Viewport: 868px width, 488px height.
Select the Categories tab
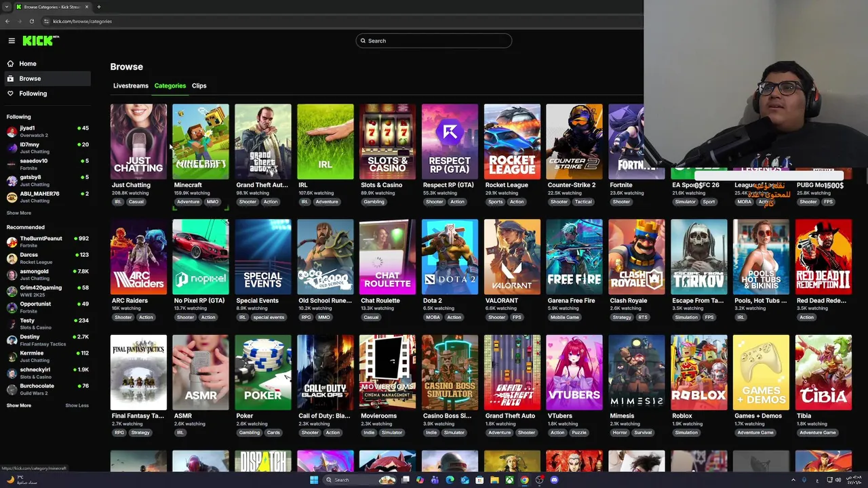tap(170, 86)
